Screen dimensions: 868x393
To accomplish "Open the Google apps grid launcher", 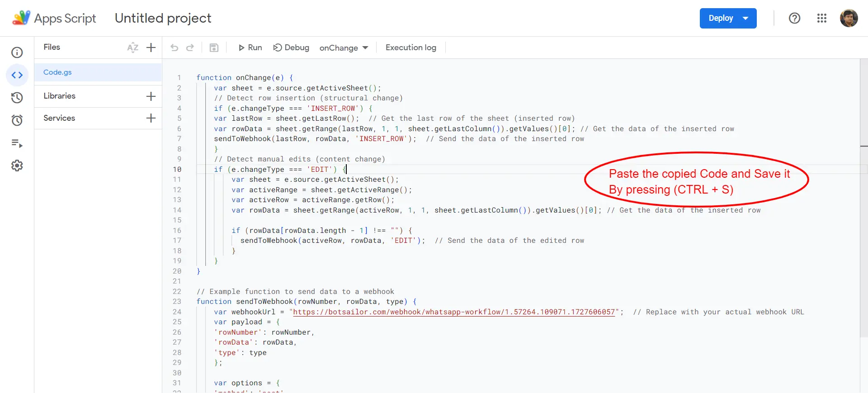I will pyautogui.click(x=821, y=19).
